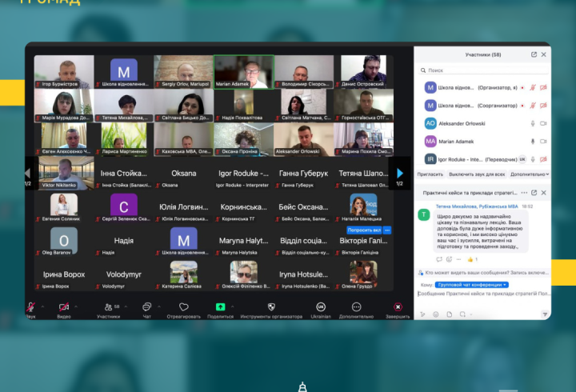This screenshot has width=576, height=392.
Task: Unmute microphone with the Звук button
Action: [31, 307]
